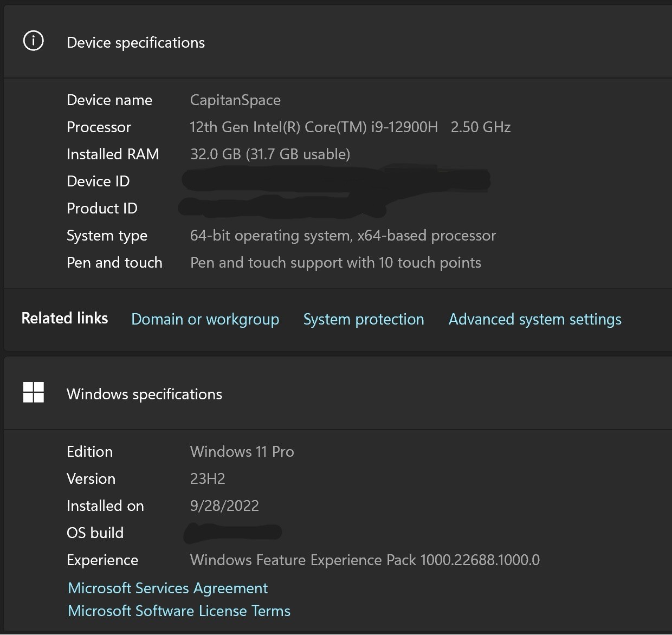Select the Windows 11 Pro edition value
The width and height of the screenshot is (672, 635).
pos(242,451)
